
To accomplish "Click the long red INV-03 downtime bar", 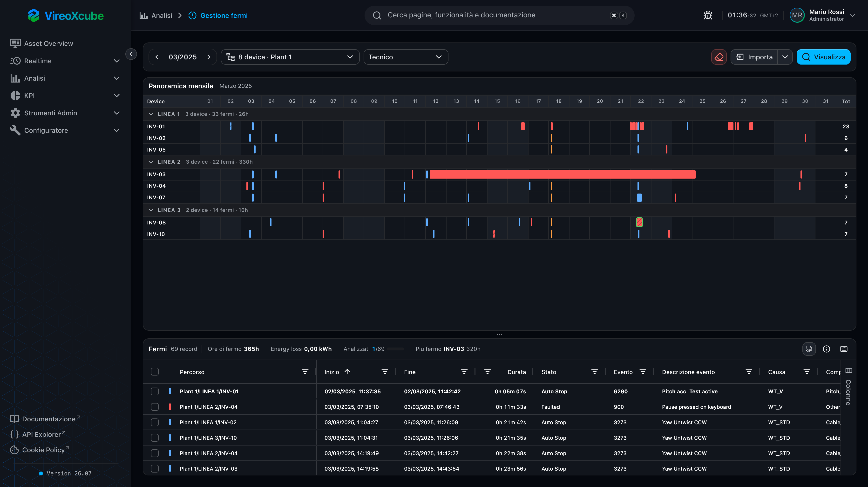I will tap(562, 174).
